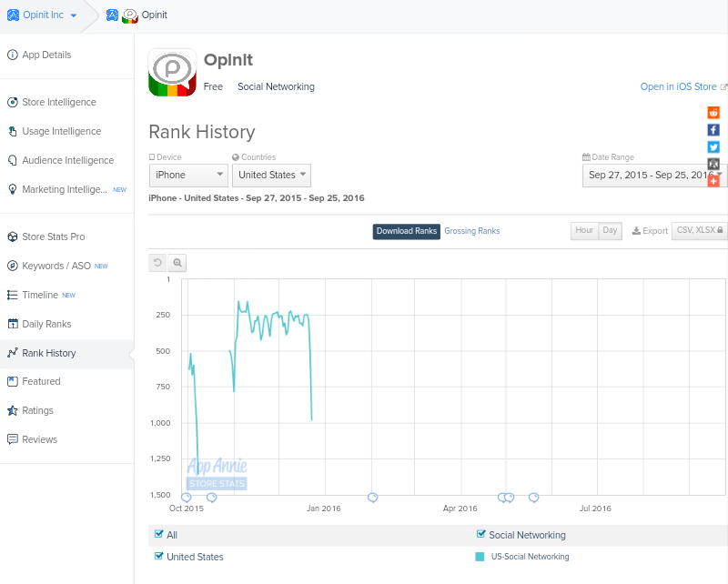Click the red plus share icon
Viewport: 728px width, 584px height.
[713, 181]
